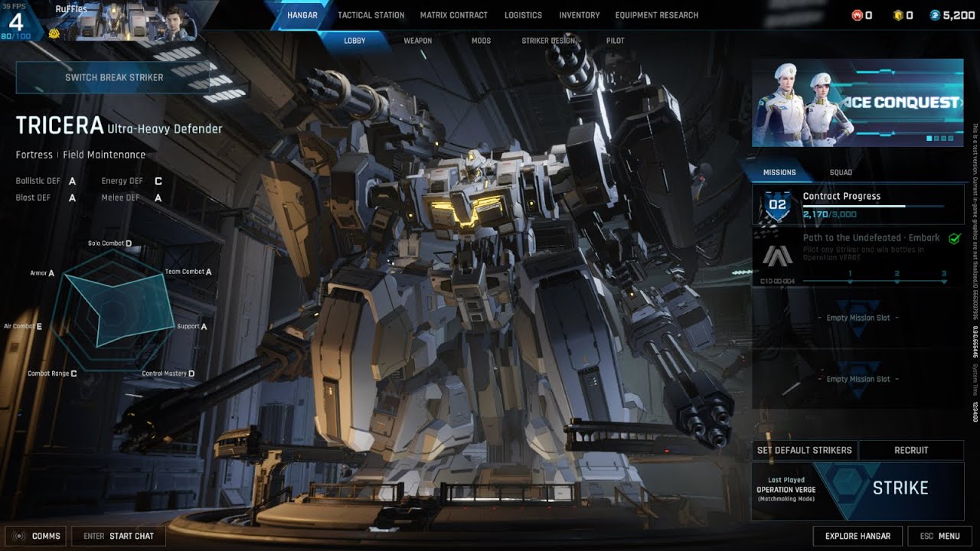The image size is (980, 551).
Task: Select Last Played Operation Verge mode
Action: pos(786,490)
